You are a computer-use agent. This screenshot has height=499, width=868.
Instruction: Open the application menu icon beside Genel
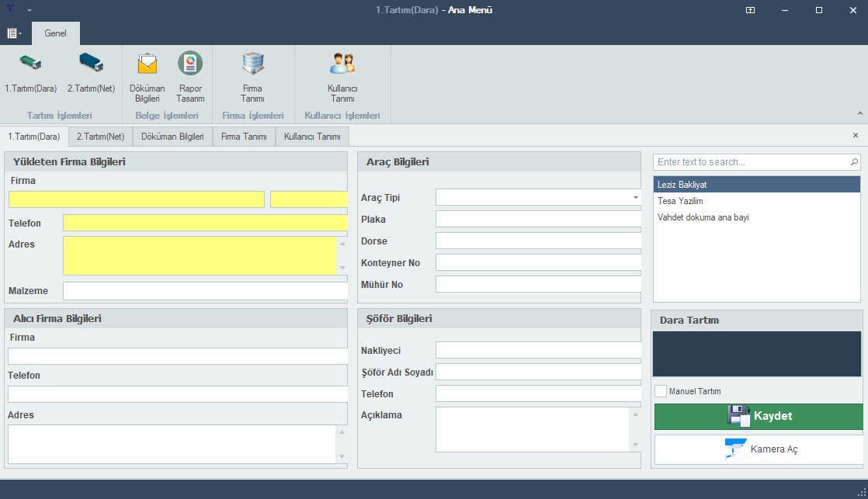coord(13,33)
